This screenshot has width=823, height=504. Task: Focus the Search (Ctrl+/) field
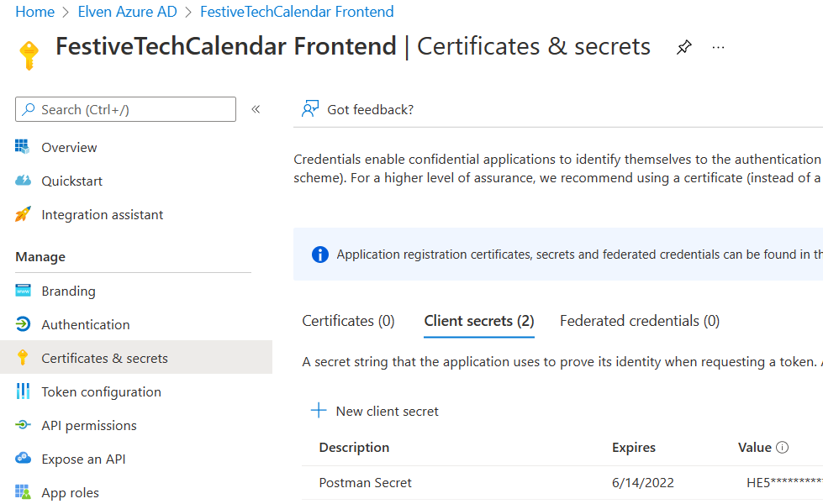click(125, 109)
